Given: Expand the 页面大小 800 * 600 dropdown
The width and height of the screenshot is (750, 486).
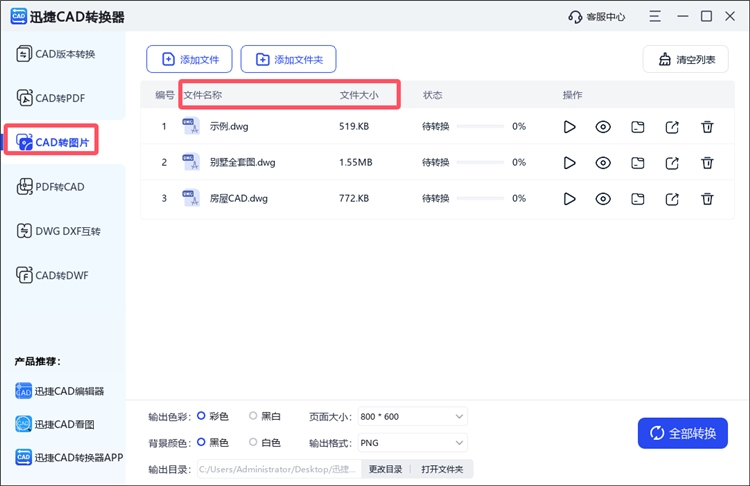Looking at the screenshot, I should [x=410, y=416].
